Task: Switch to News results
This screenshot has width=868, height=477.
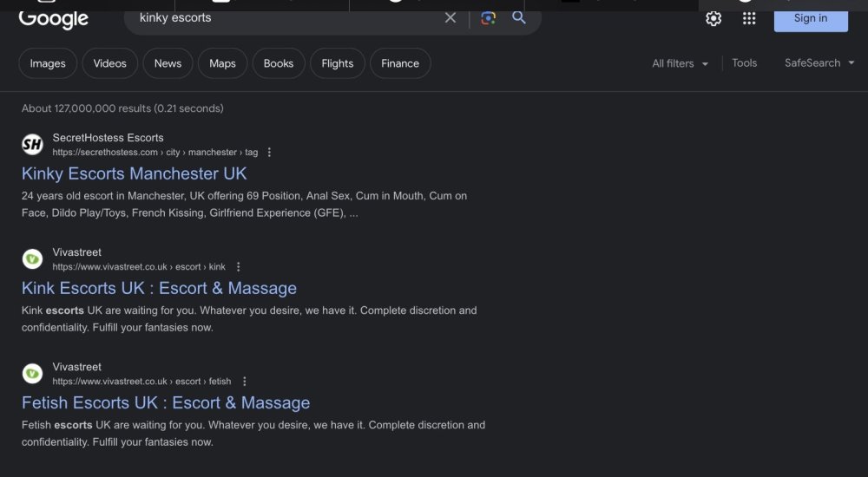Action: pos(168,63)
